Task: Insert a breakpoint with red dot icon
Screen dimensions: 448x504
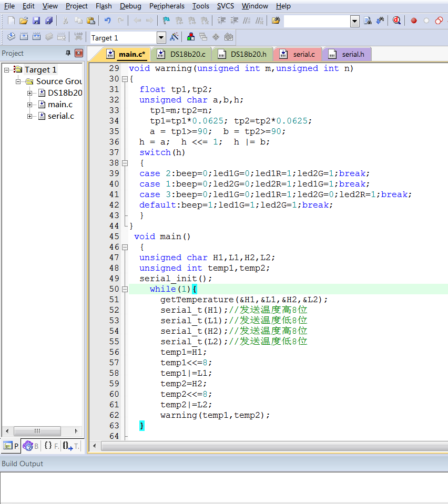Action: (x=414, y=20)
